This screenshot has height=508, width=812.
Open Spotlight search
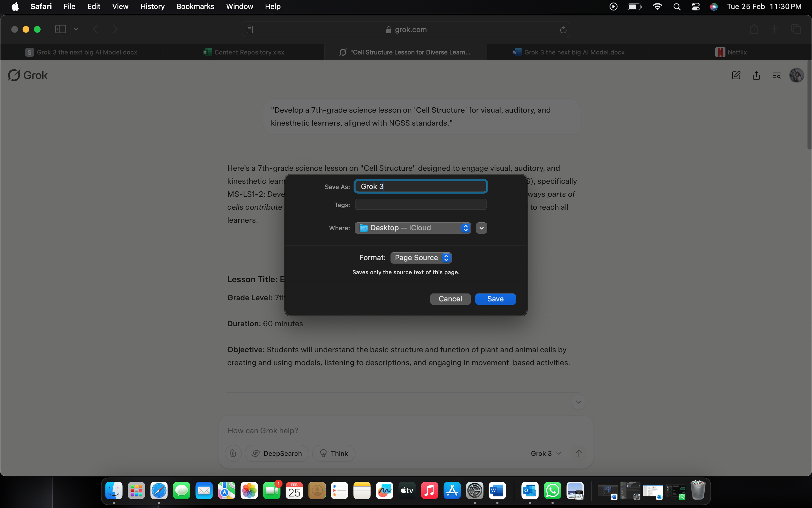coord(677,6)
